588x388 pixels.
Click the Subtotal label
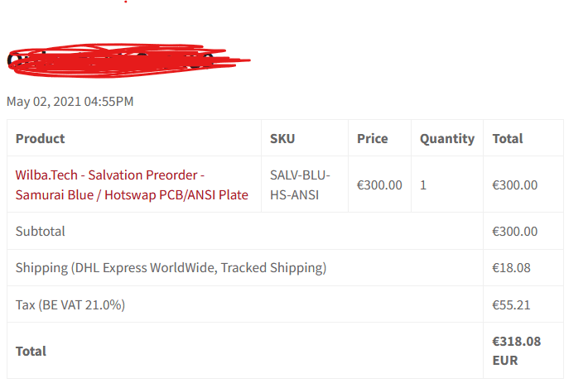coord(40,231)
